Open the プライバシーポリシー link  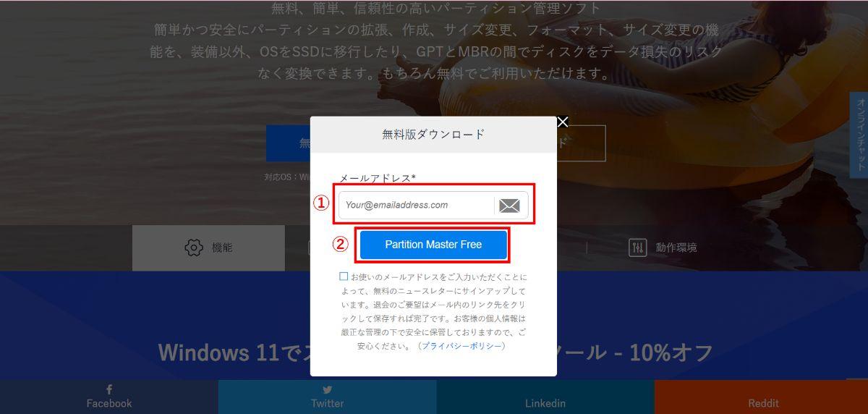click(x=461, y=346)
